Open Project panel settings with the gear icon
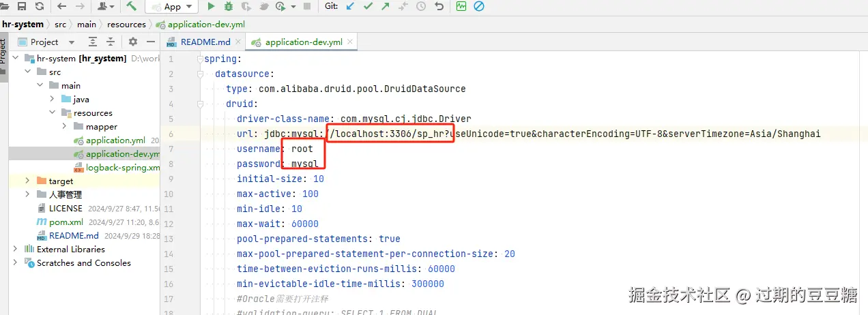Viewport: 868px width, 315px height. pos(133,42)
